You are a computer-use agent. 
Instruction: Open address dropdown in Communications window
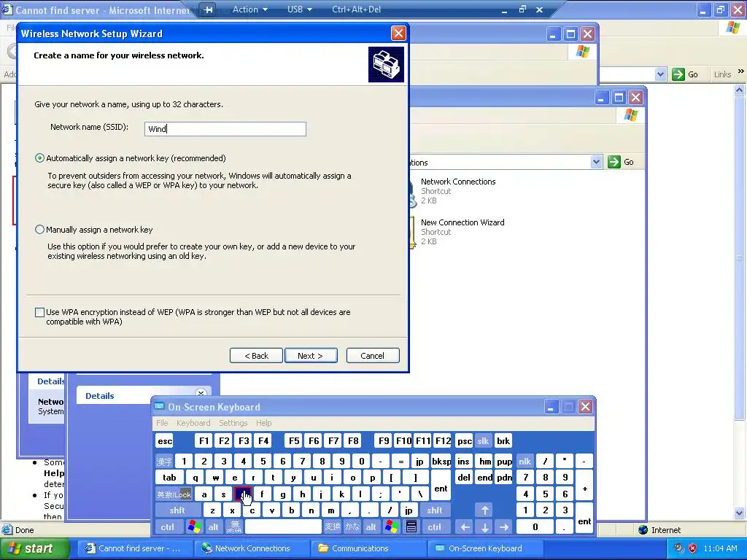(x=596, y=163)
